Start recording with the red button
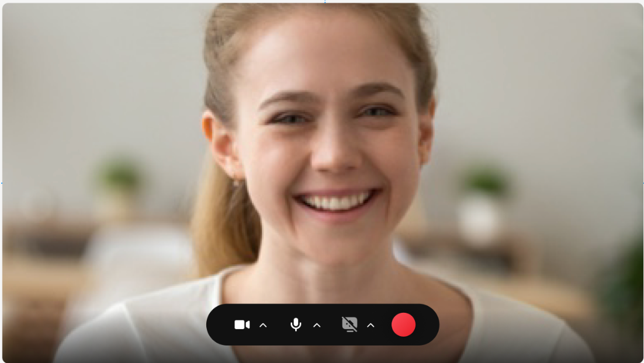This screenshot has height=363, width=644. pos(403,324)
